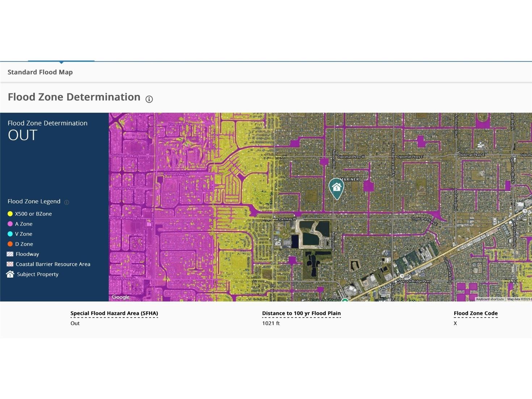Click the Map data attribution text
532x399 pixels.
(519, 299)
